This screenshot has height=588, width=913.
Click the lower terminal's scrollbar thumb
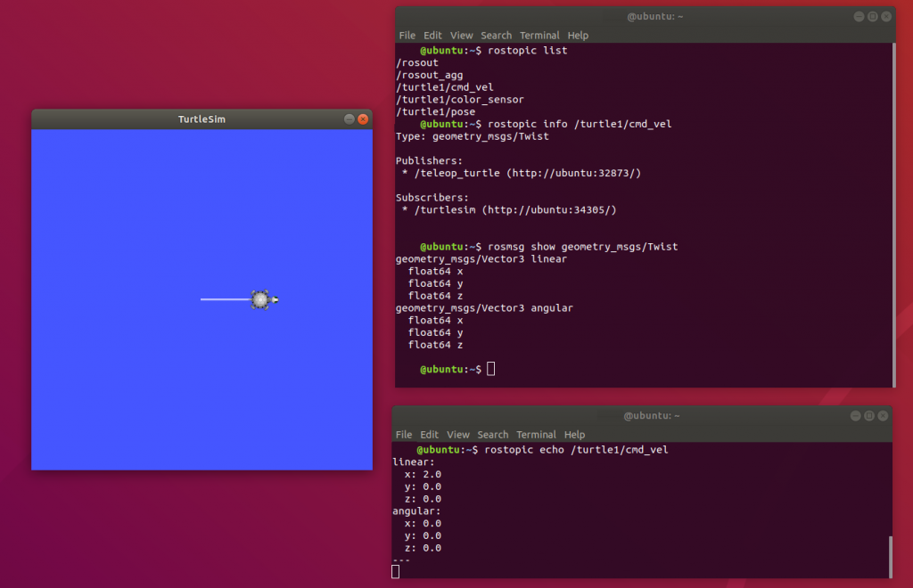[890, 557]
